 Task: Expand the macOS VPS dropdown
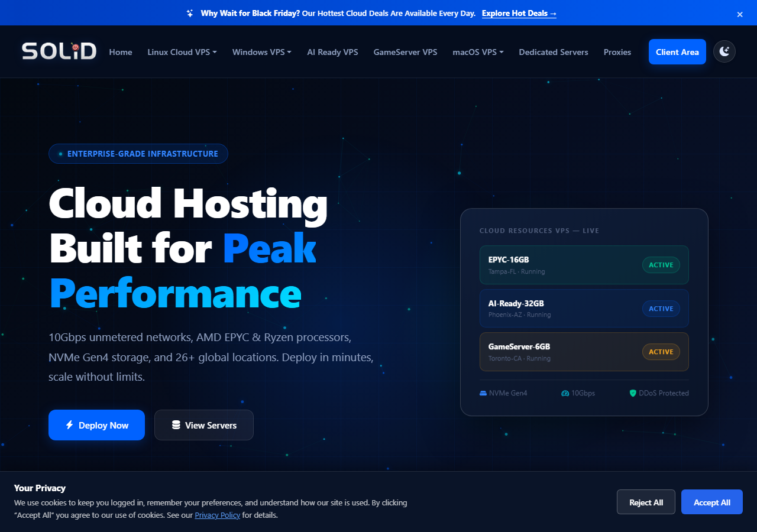pyautogui.click(x=478, y=52)
